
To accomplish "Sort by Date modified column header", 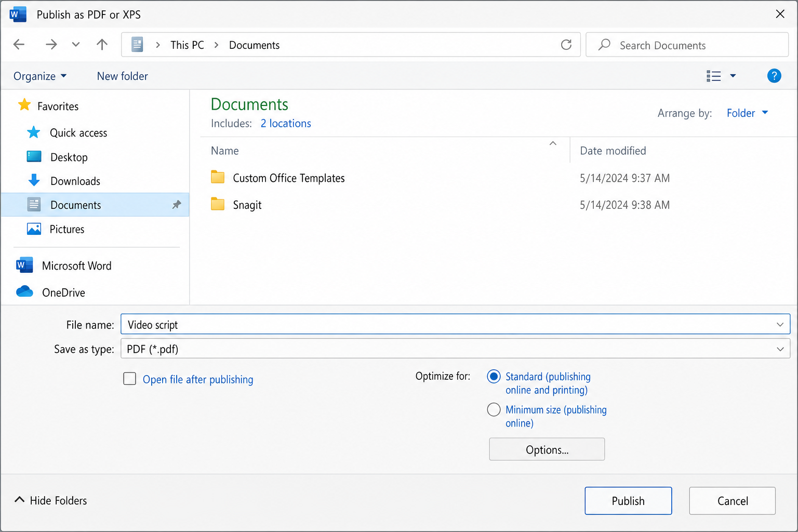I will point(613,151).
